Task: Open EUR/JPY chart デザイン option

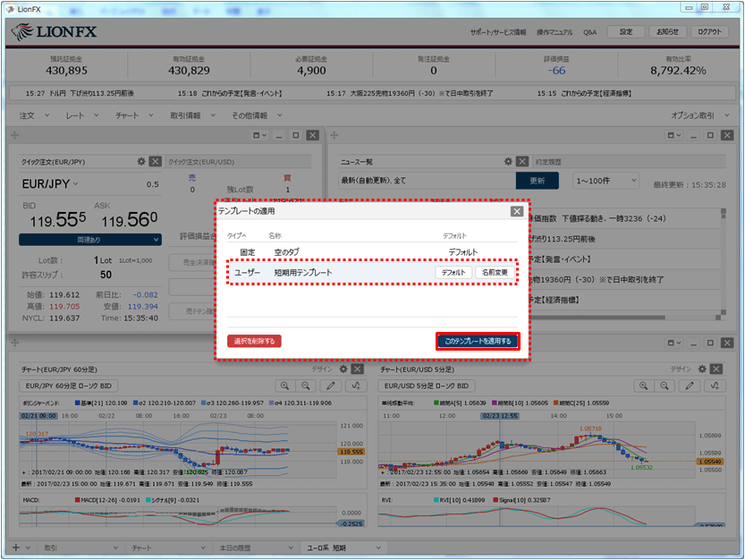Action: [x=322, y=369]
